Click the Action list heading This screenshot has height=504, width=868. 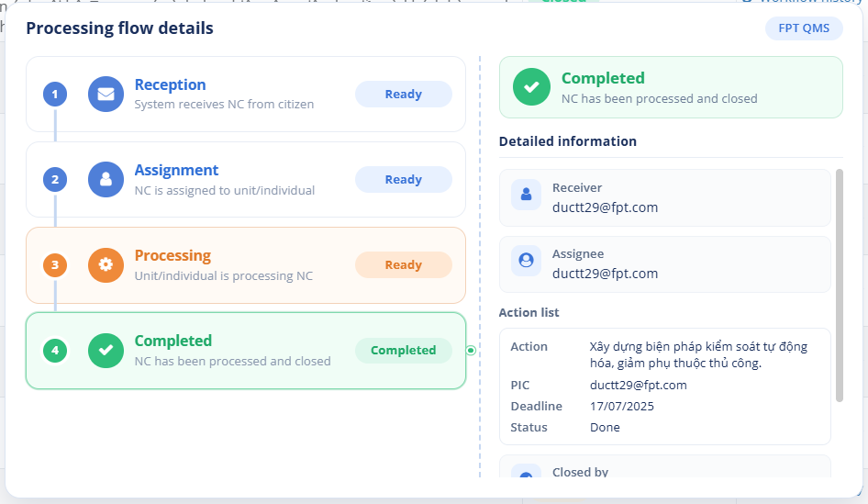529,312
